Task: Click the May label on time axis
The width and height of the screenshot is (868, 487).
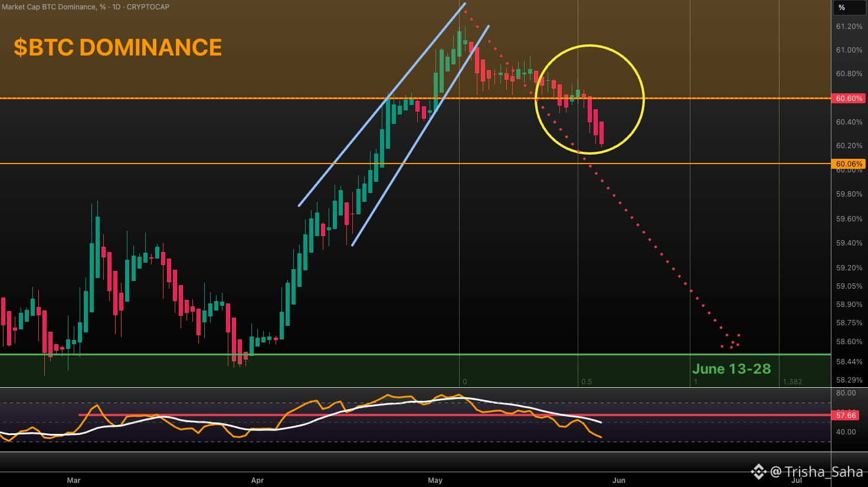Action: 435,481
